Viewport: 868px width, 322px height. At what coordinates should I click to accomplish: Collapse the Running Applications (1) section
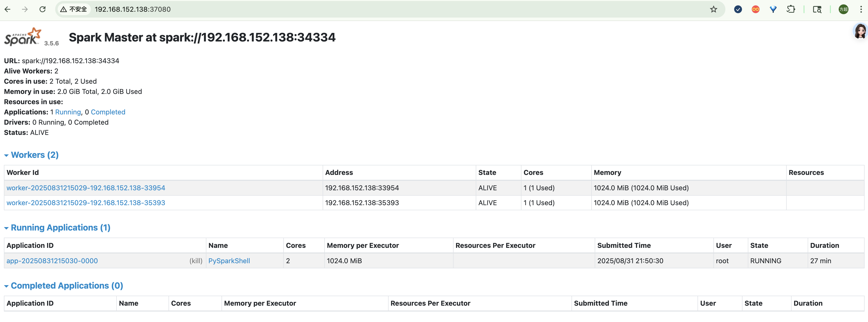[x=57, y=227]
